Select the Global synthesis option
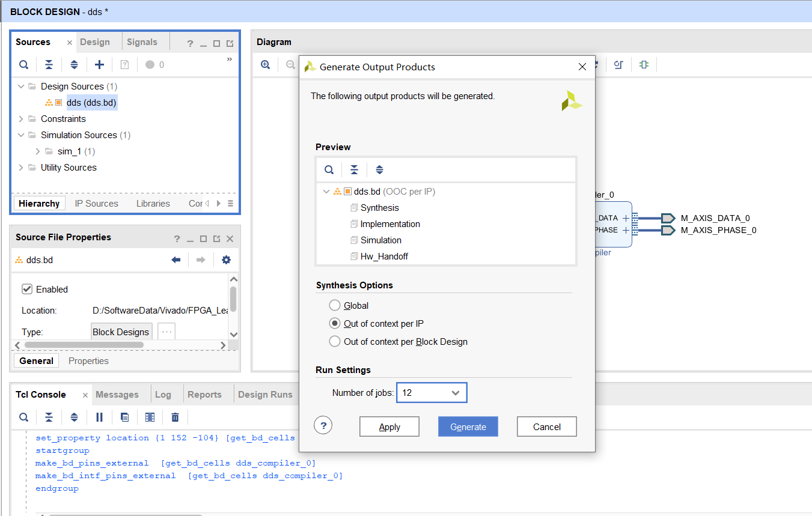The width and height of the screenshot is (812, 516). (x=335, y=306)
